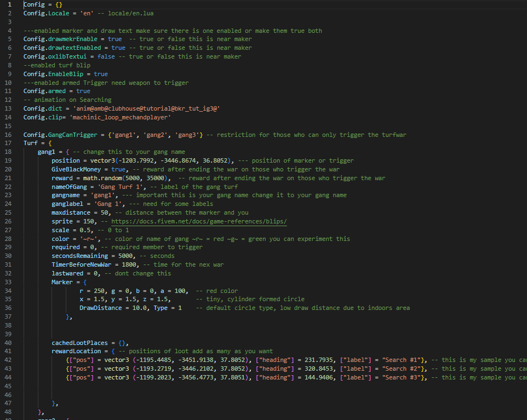This screenshot has height=420, width=527.
Task: Click the 'machinic_loop_mechandplayer' string
Action: click(121, 117)
